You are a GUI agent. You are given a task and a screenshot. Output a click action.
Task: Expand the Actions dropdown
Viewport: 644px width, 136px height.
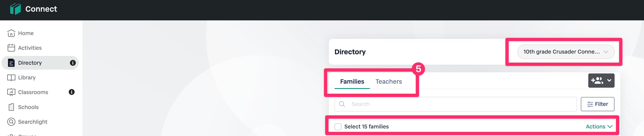[x=599, y=127]
